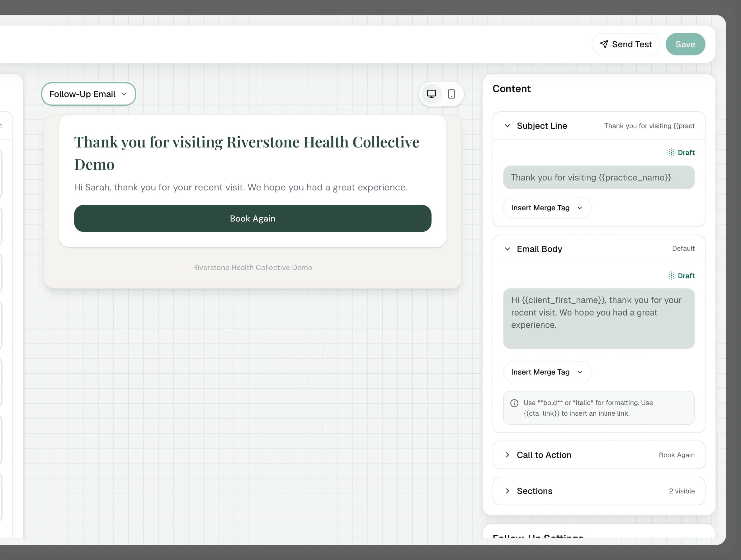
Task: Click the formatting hint text box
Action: click(599, 408)
